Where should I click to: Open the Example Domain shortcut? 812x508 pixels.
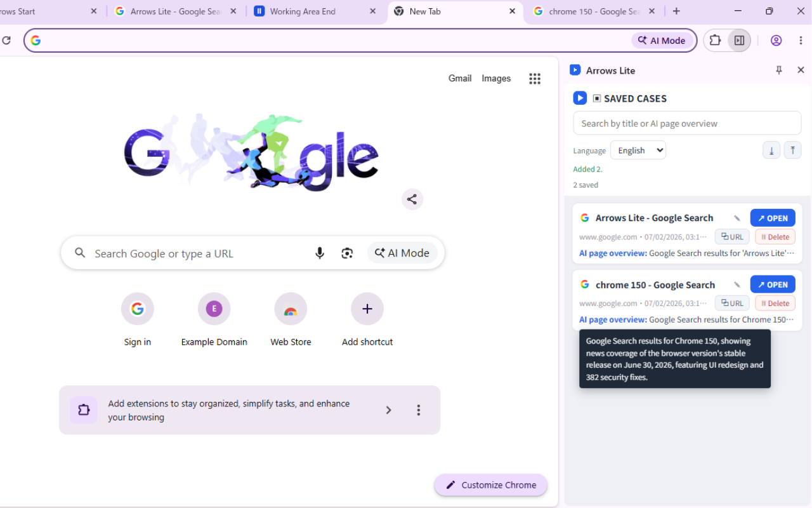pyautogui.click(x=214, y=320)
